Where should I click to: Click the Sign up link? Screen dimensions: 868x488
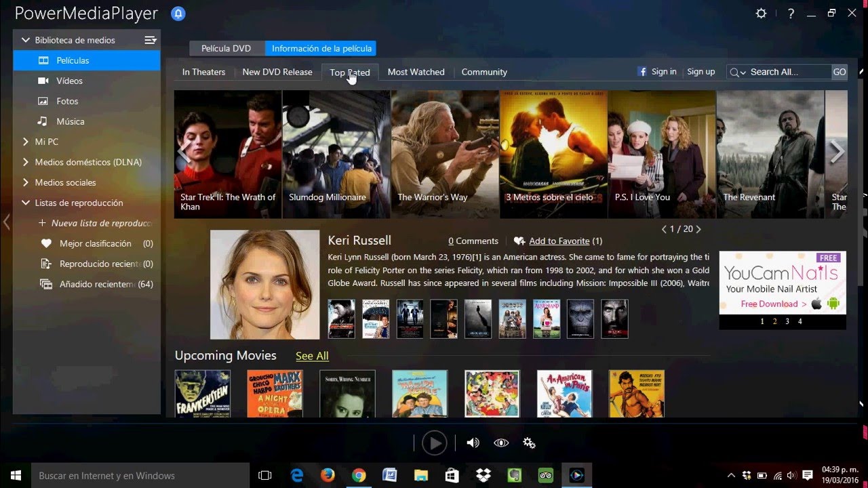[x=701, y=71]
